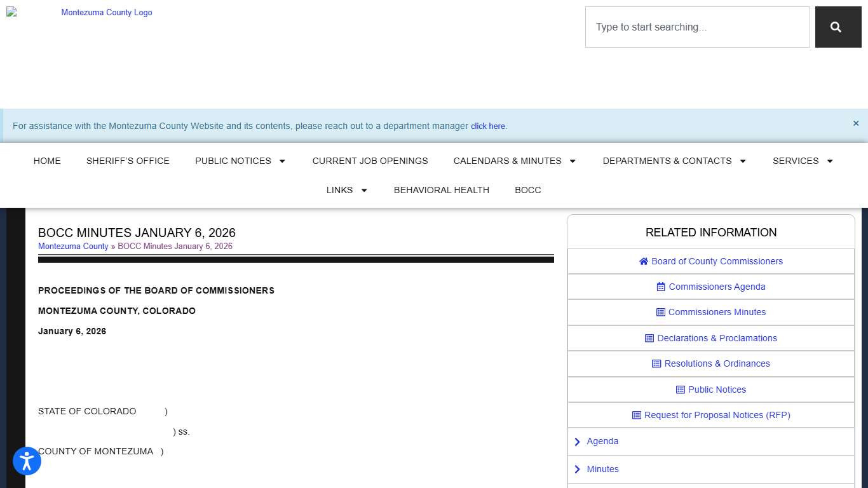The height and width of the screenshot is (488, 868).
Task: Select the home icon beside Board of County Commissioners
Action: coord(644,261)
